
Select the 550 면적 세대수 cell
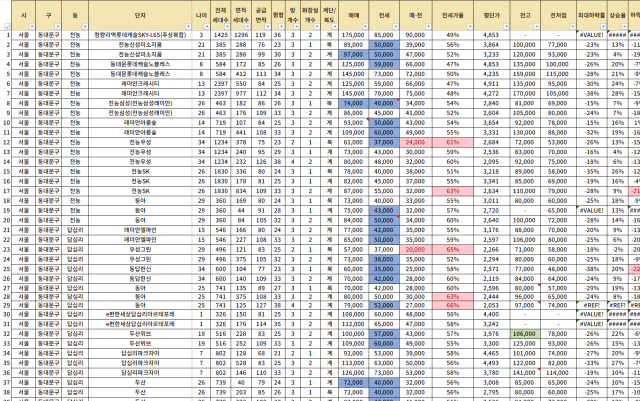pos(241,84)
